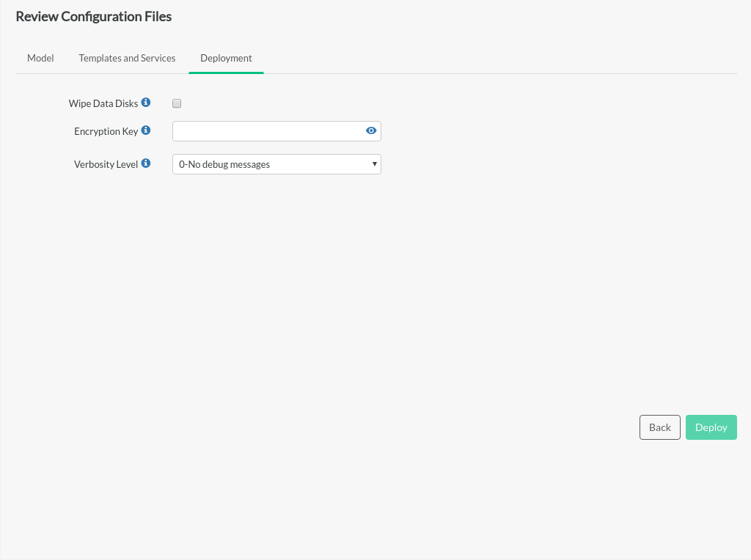Open the Templates and Services tab
751x560 pixels.
[127, 58]
